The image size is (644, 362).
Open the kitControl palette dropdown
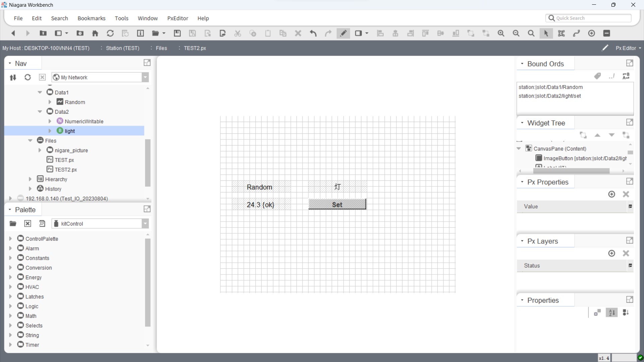pos(145,224)
